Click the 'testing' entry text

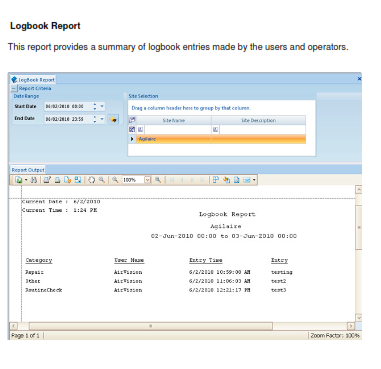pos(282,272)
